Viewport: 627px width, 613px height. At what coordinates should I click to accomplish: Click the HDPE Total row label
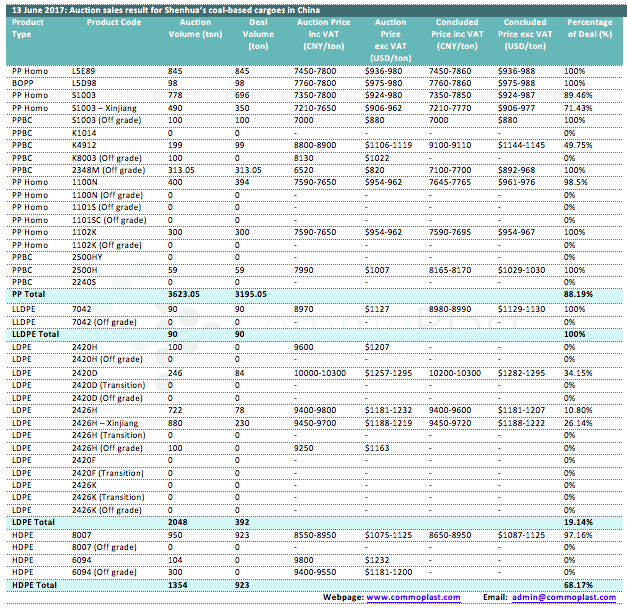click(x=34, y=584)
